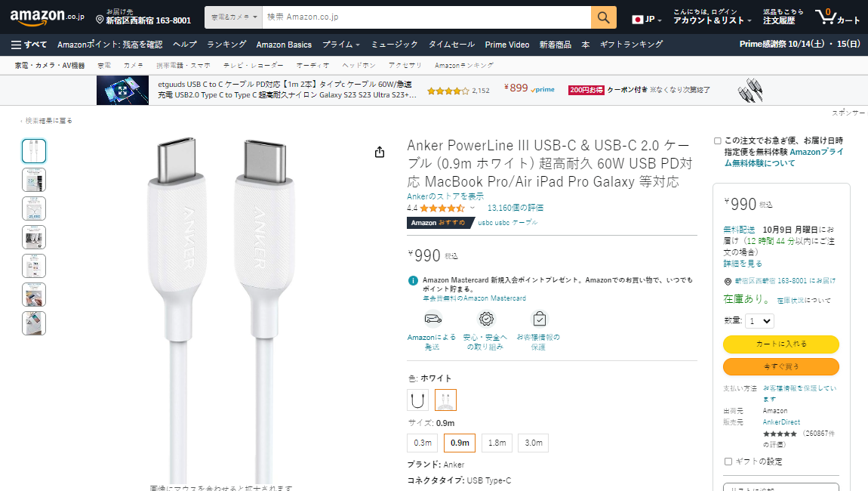Click the search magnifier button
This screenshot has height=491, width=868.
click(x=603, y=17)
